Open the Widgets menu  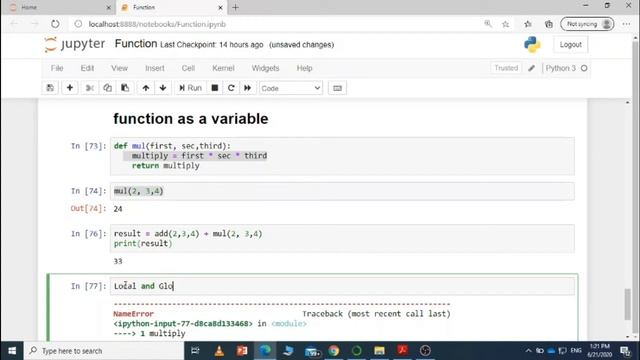265,68
